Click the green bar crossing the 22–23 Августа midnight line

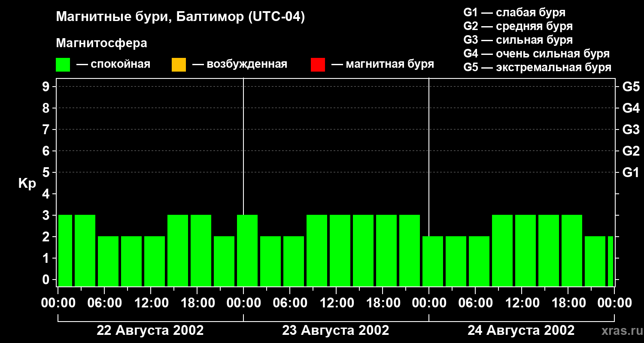tap(247, 250)
